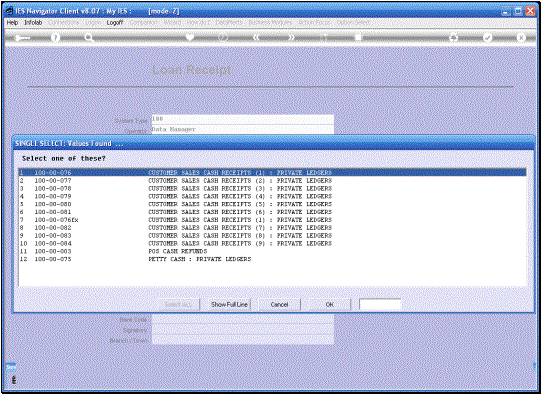Select row 6 account 100-00-081
Viewport: 541px width, 394px height.
pos(272,212)
